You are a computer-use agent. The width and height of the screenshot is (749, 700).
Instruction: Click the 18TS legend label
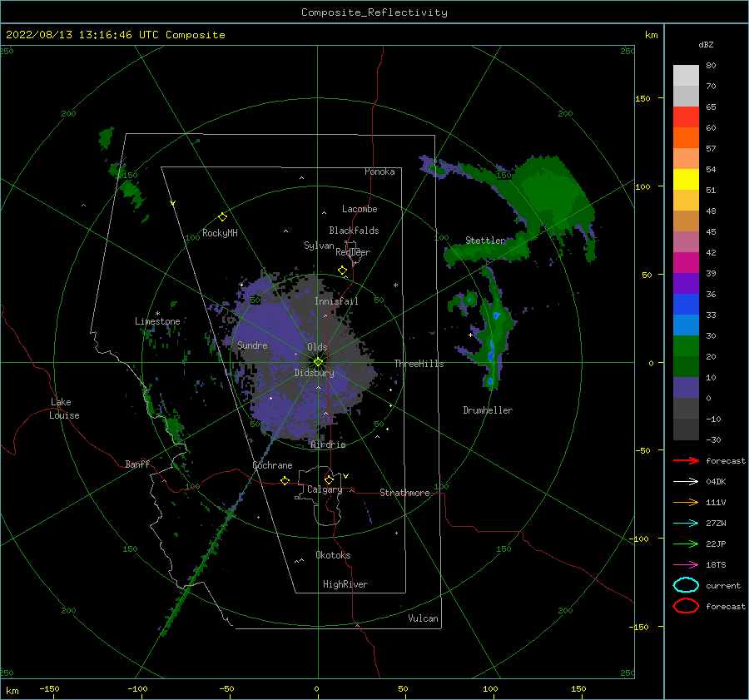pos(716,565)
